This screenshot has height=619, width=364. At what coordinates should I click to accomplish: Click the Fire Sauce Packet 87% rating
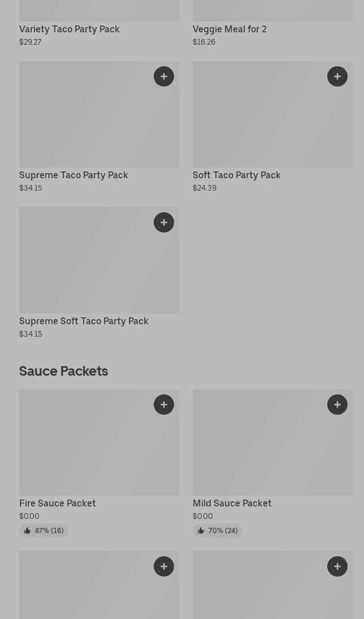pos(44,531)
